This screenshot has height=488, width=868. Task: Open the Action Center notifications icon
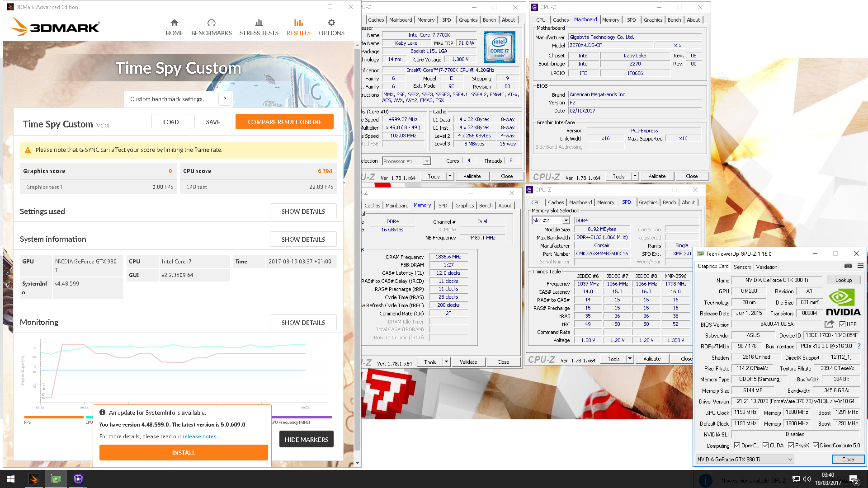(x=854, y=479)
